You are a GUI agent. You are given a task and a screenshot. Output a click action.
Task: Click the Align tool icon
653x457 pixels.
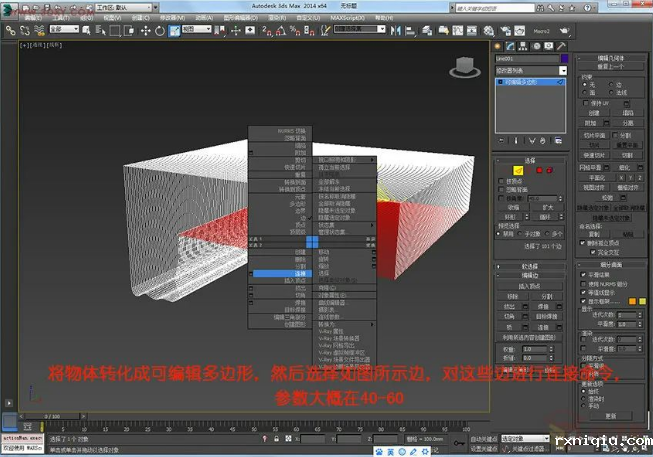tap(410, 30)
